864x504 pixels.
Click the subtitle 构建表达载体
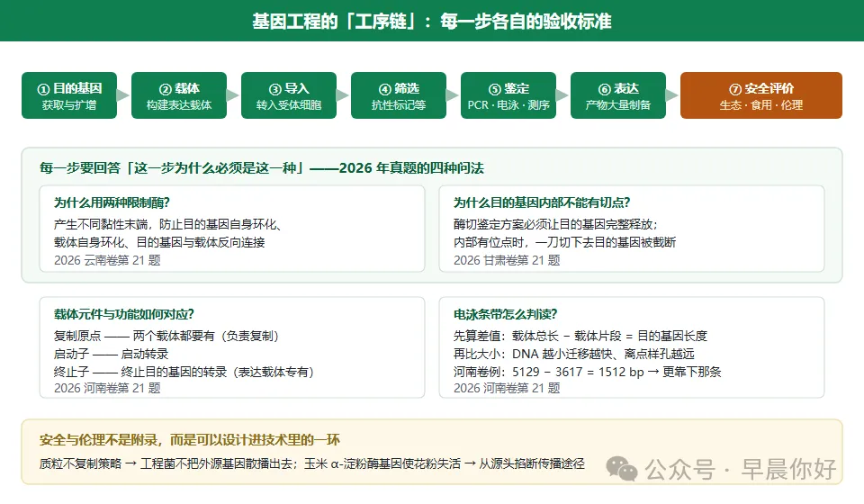click(x=179, y=105)
